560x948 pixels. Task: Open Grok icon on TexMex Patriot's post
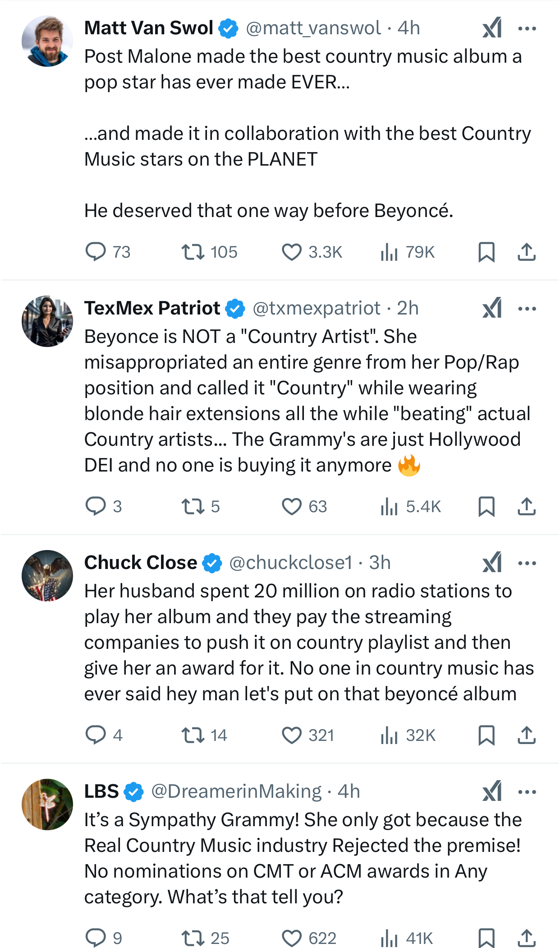click(x=492, y=308)
